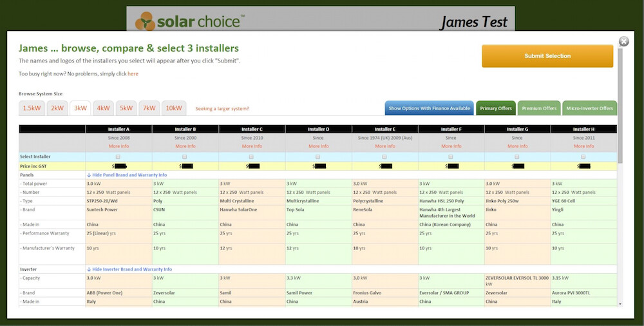Collapse Hide Panel Brand and Warranty Info
This screenshot has width=644, height=326.
(x=127, y=175)
